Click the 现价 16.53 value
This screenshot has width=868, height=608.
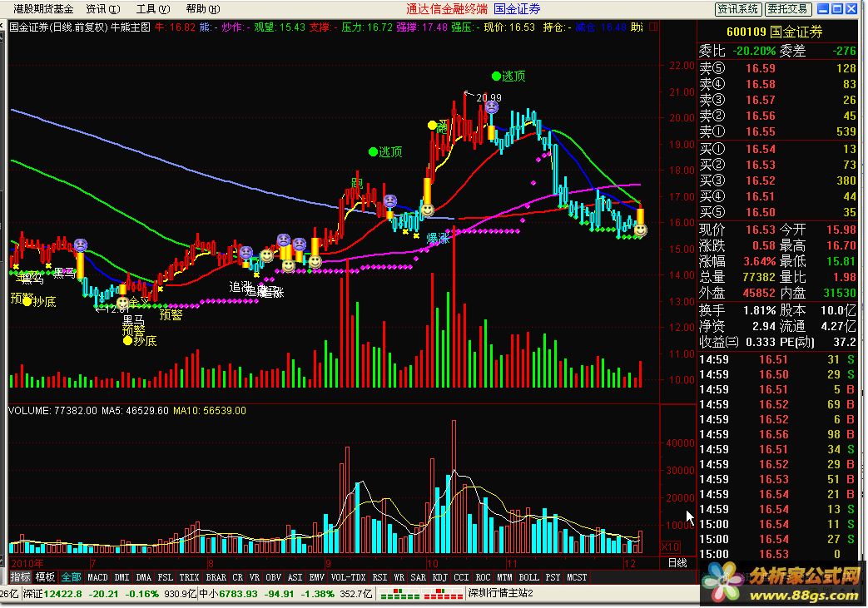click(x=760, y=229)
